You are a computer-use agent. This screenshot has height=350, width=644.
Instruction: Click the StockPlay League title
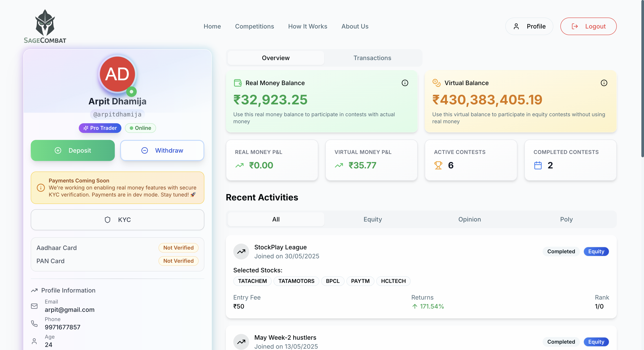point(281,247)
